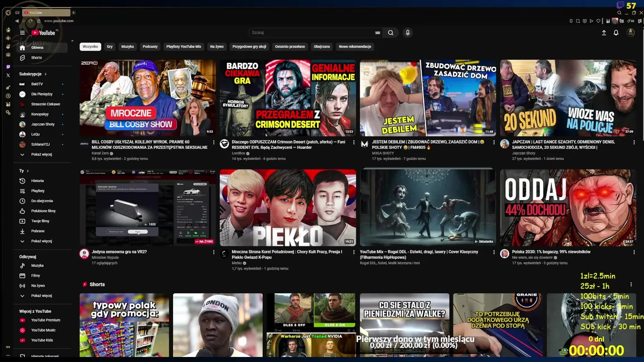The height and width of the screenshot is (362, 644).
Task: Open Do obejrzenia watch later
Action: tap(42, 201)
